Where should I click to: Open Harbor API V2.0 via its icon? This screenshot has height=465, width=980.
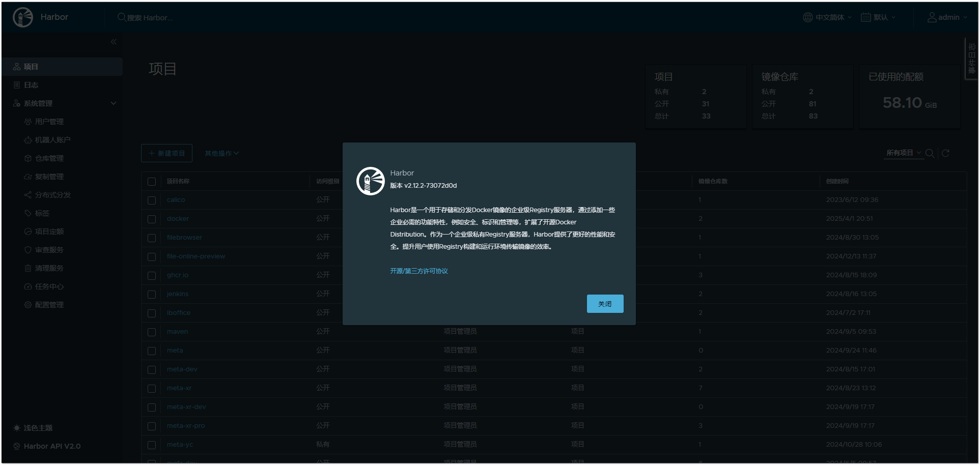point(17,446)
